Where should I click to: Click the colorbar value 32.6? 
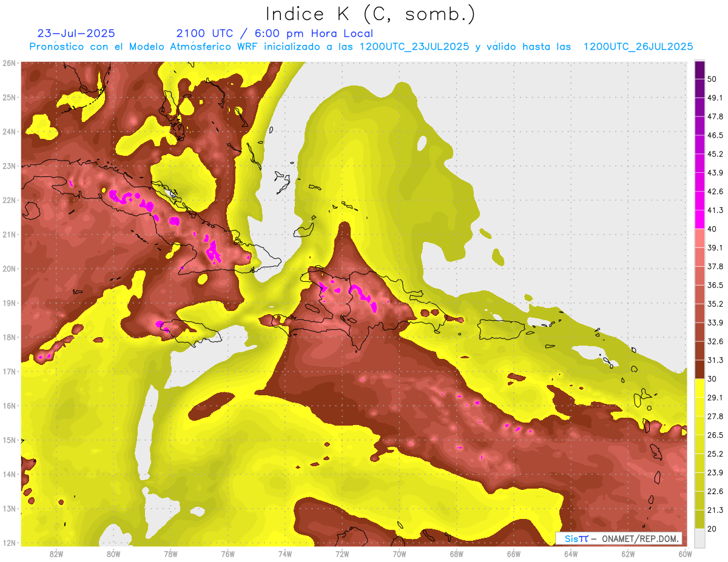click(715, 341)
